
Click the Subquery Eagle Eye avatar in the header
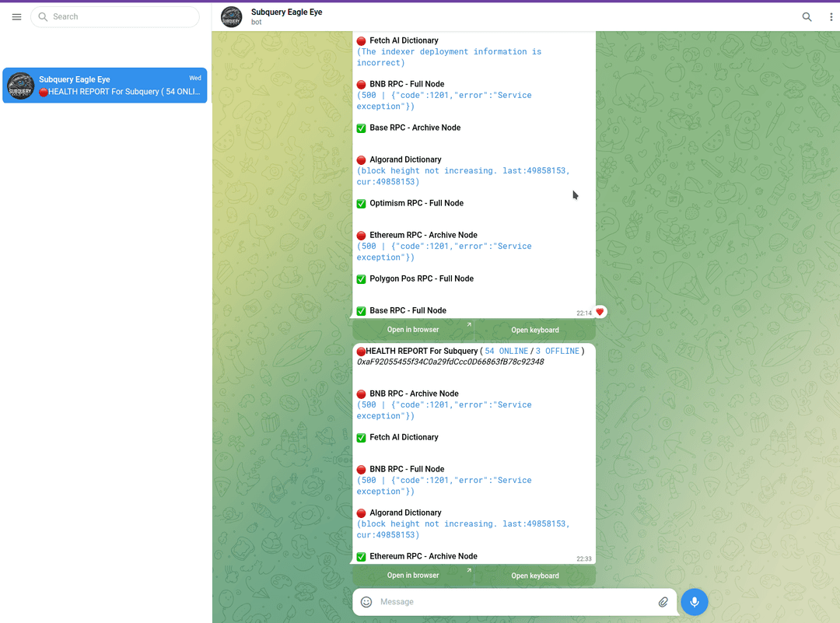point(231,16)
